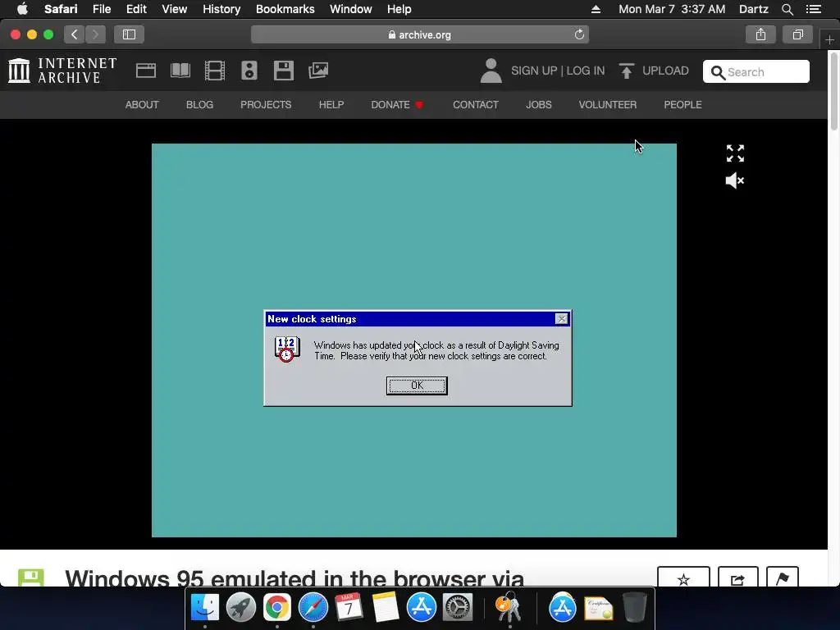Go back with Safari back arrow

pos(75,34)
